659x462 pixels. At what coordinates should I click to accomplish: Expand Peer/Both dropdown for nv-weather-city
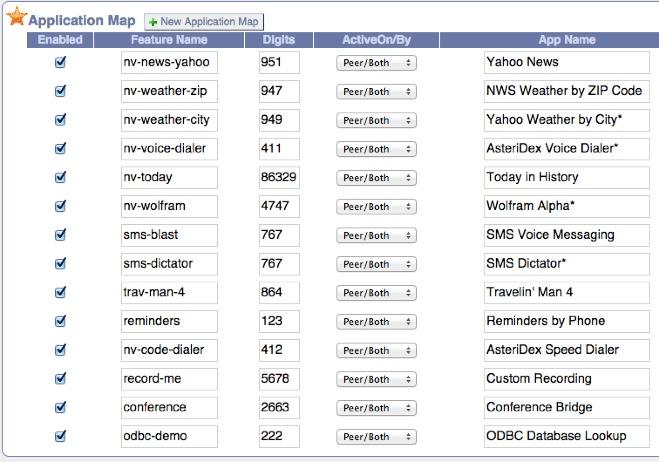[x=376, y=121]
